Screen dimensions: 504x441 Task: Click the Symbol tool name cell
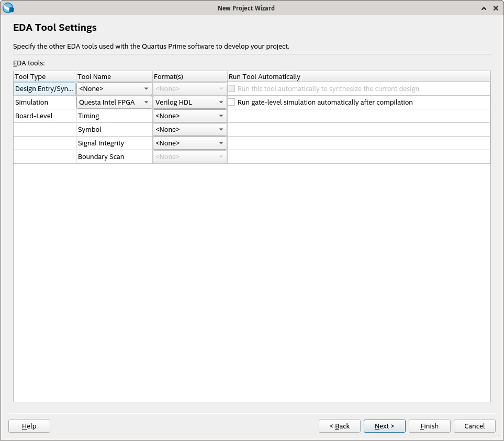click(114, 129)
